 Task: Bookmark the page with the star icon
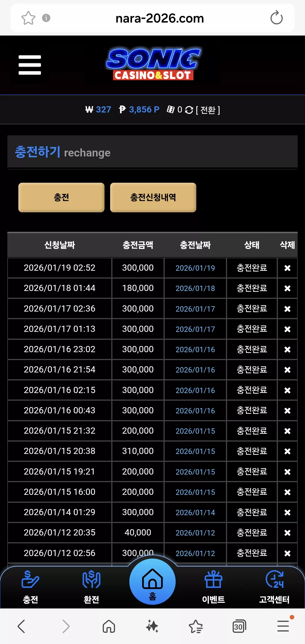tap(28, 18)
